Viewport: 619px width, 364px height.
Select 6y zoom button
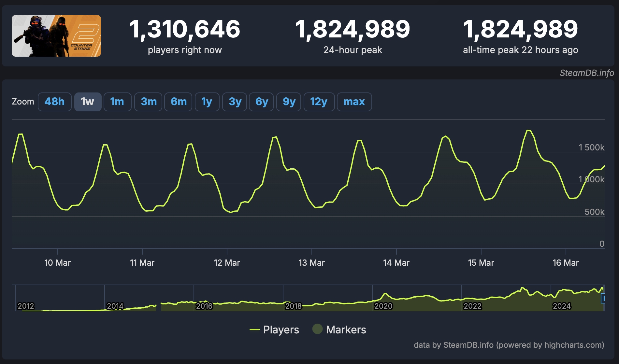pyautogui.click(x=261, y=102)
